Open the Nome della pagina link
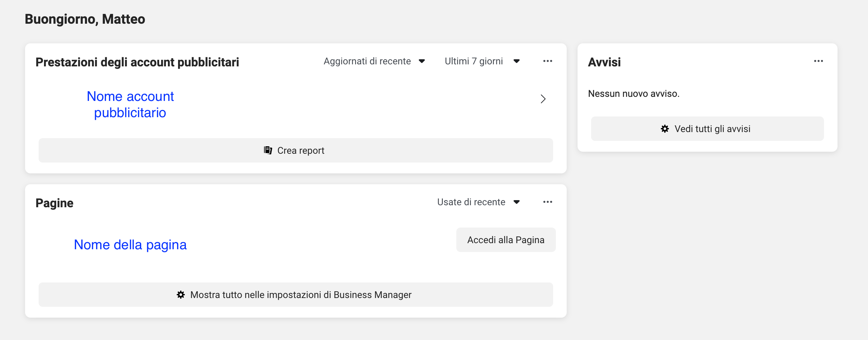The image size is (868, 340). click(130, 245)
